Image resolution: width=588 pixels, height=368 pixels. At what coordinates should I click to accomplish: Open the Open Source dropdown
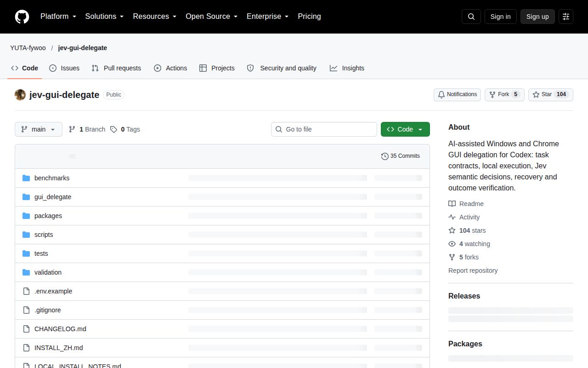point(212,17)
